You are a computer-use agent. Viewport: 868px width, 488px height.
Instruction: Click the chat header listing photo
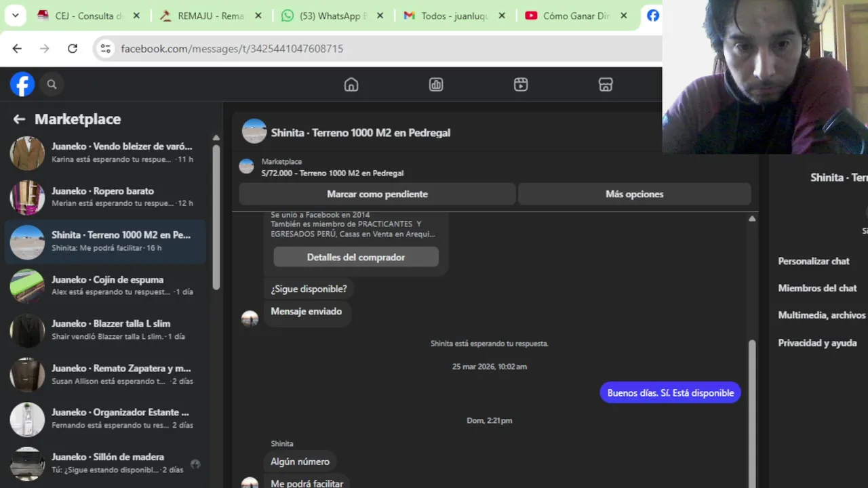[x=254, y=131]
